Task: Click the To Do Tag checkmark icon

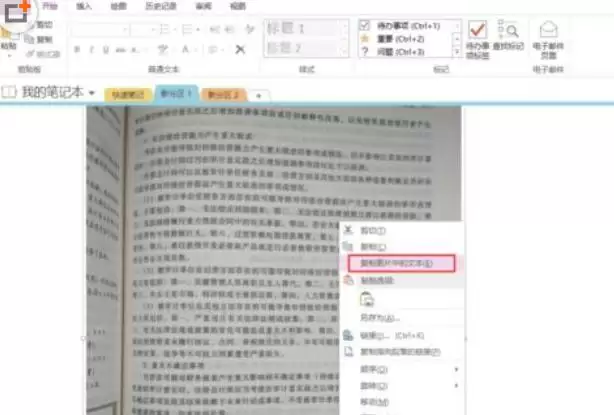Action: [x=478, y=30]
